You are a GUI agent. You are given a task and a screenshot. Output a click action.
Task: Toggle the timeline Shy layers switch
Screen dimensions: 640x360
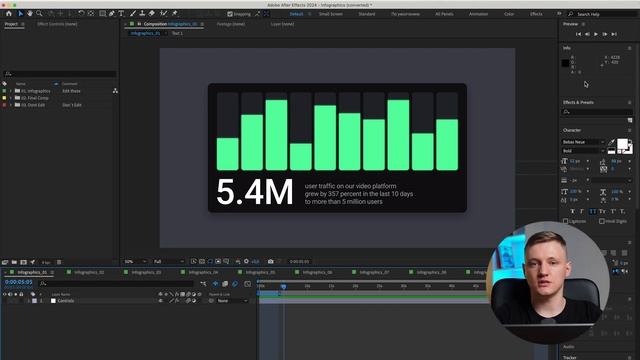click(x=215, y=284)
